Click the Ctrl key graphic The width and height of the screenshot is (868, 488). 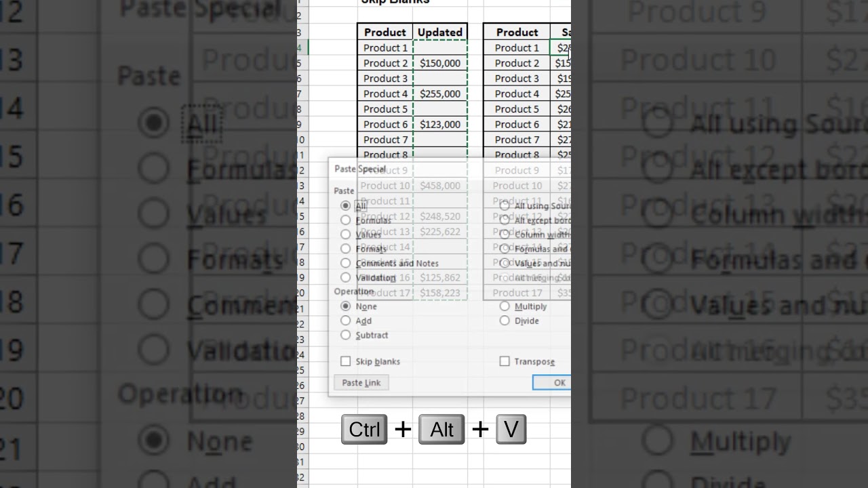point(364,429)
